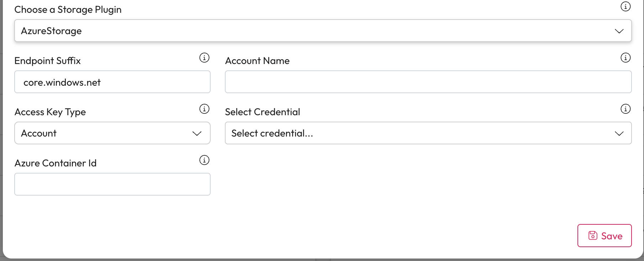Click into the Azure Container Id input box

112,184
